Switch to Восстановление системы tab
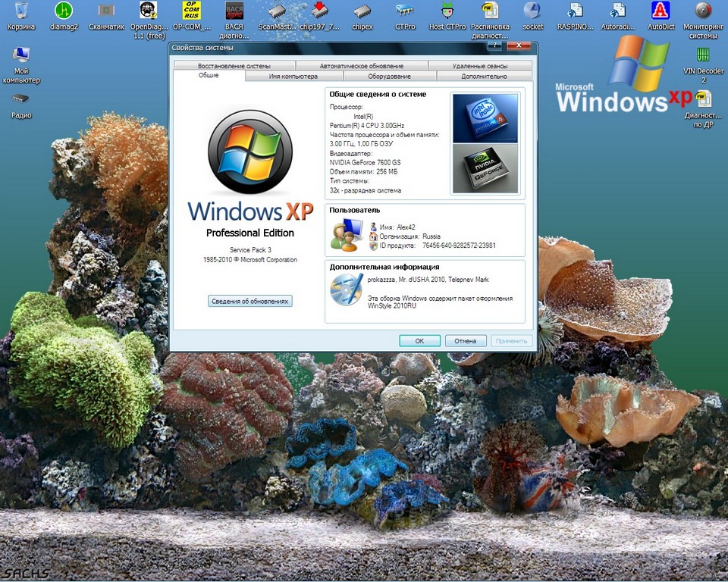 point(234,66)
